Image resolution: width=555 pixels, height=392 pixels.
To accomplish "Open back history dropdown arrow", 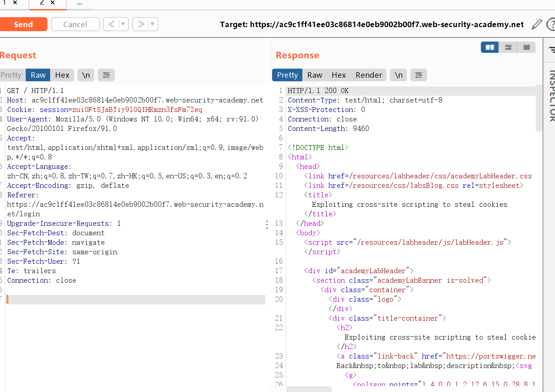I will point(123,24).
